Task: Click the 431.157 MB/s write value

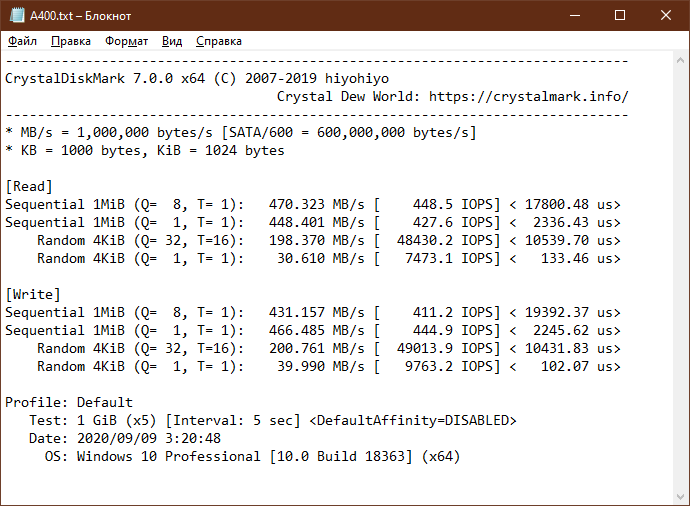Action: coord(317,312)
